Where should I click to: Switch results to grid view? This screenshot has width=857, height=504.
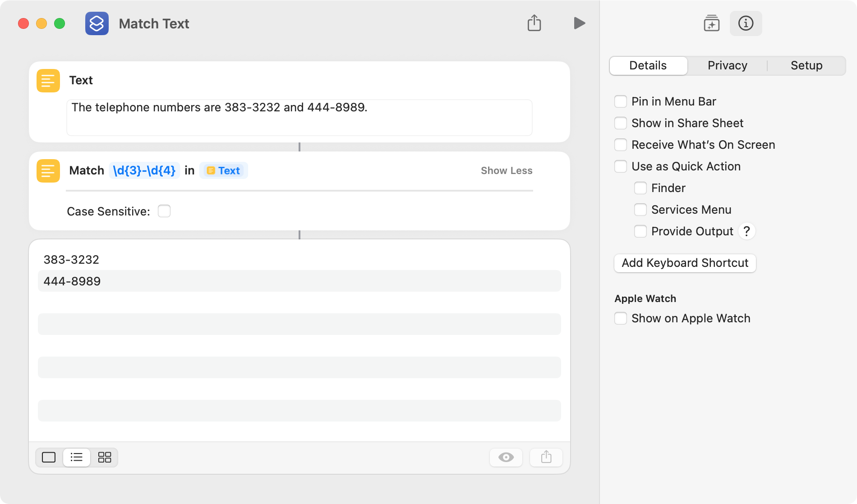105,458
